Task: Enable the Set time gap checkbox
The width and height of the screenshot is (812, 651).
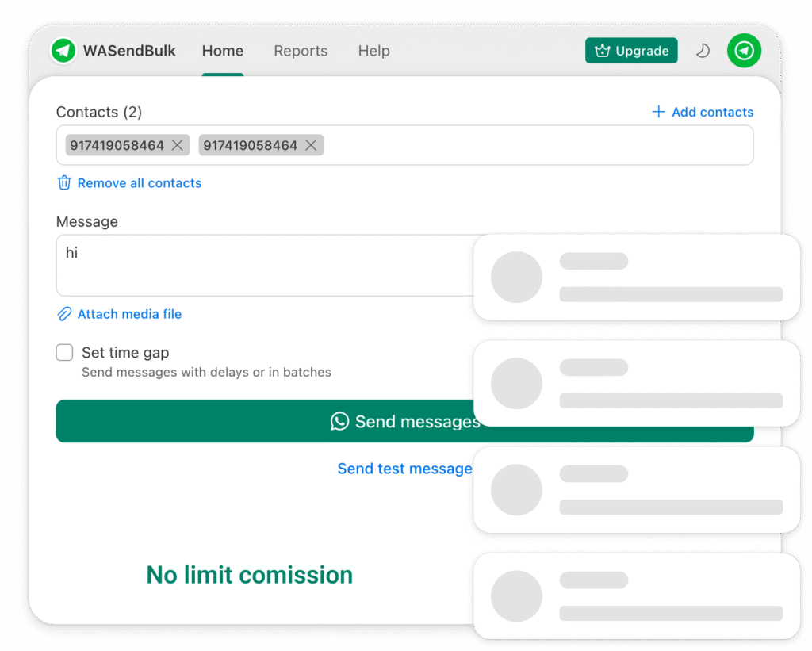Action: 64,353
